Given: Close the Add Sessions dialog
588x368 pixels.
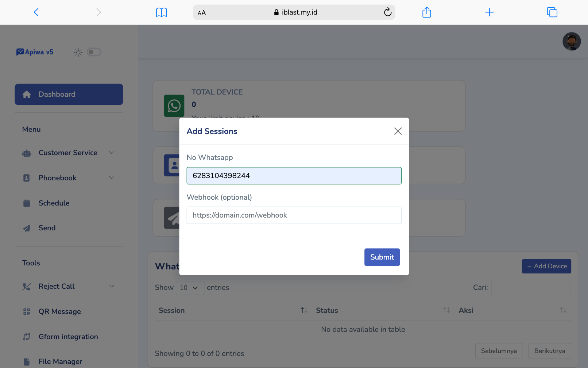Looking at the screenshot, I should tap(398, 131).
